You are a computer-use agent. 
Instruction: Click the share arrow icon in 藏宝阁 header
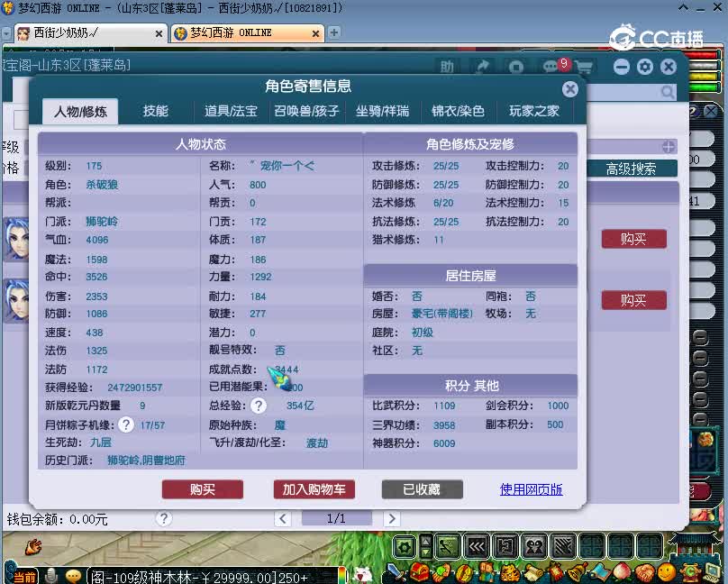pyautogui.click(x=483, y=67)
